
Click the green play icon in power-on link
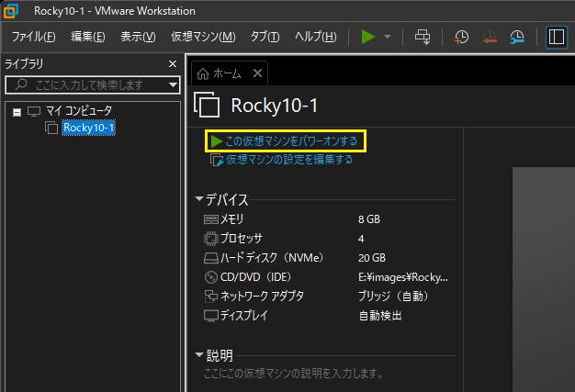[x=216, y=141]
